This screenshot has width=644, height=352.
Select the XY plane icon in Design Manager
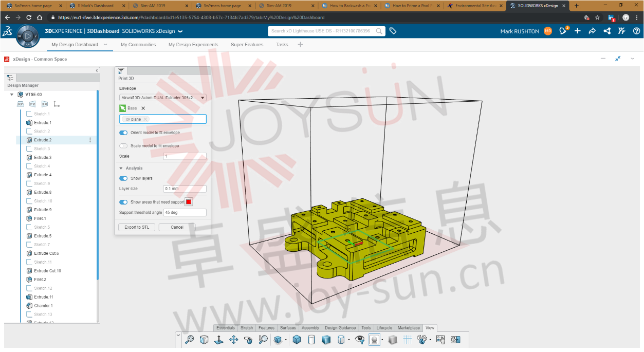[x=21, y=104]
